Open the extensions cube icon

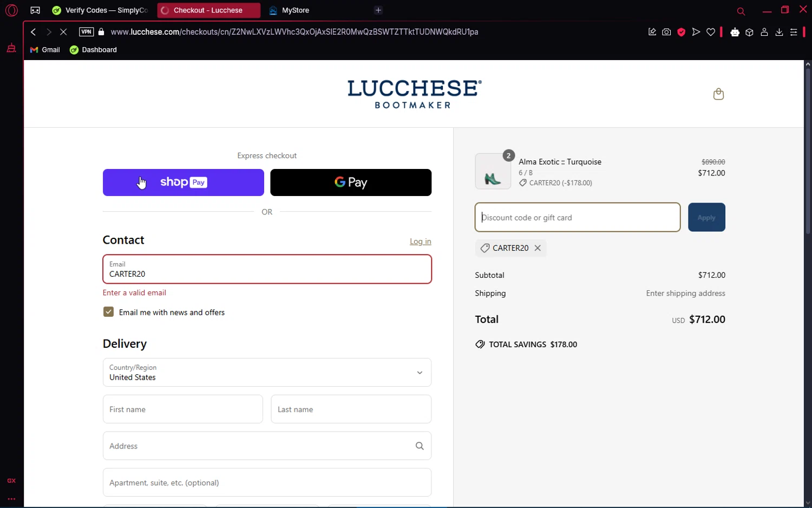coord(750,32)
